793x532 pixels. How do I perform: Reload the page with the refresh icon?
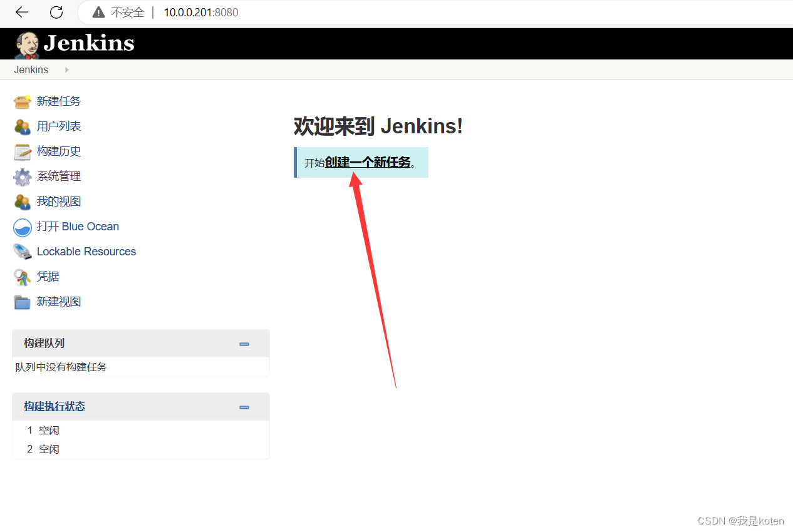pyautogui.click(x=56, y=12)
